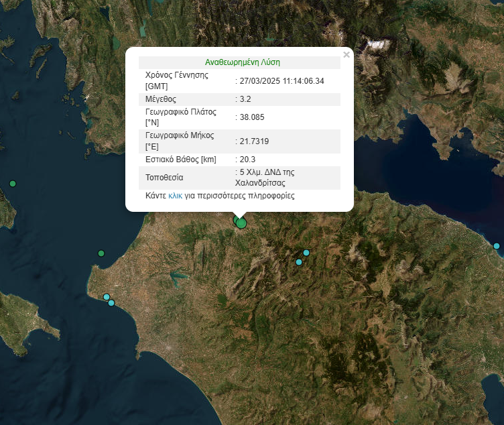The image size is (504, 425).
Task: Click the upper cyan marker on southwest coast
Action: coord(106,297)
